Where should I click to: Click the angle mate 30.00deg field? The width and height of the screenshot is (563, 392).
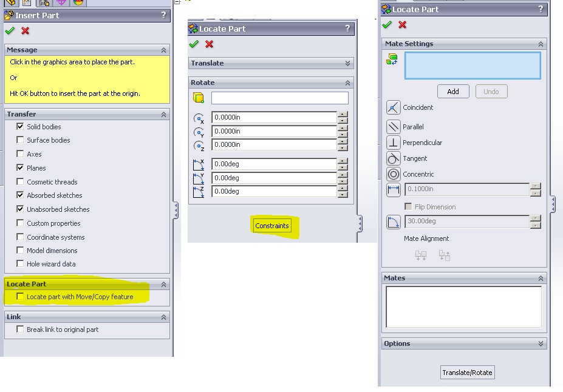tap(467, 221)
